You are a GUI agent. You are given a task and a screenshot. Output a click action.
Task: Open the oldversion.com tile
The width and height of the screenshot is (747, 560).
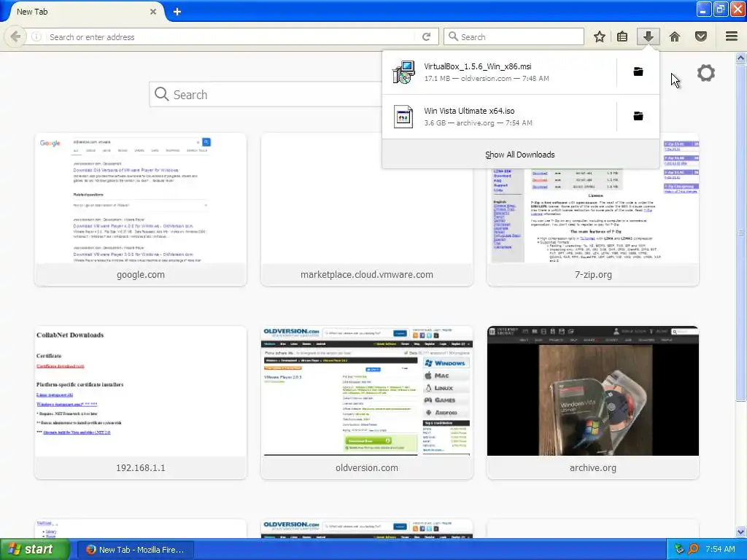tap(367, 402)
